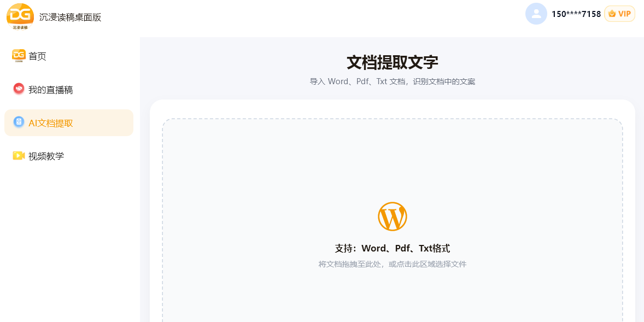The height and width of the screenshot is (322, 644).
Task: Click the orange Word icon in drop zone
Action: point(392,216)
